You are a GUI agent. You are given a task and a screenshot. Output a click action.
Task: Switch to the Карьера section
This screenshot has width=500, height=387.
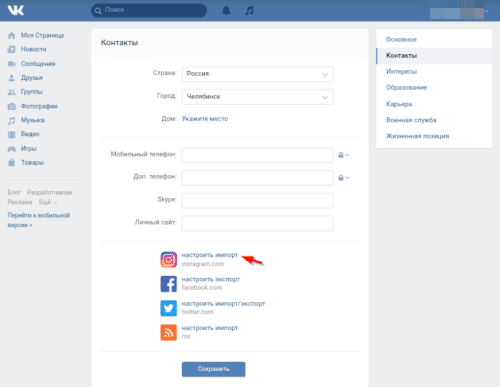click(x=399, y=104)
